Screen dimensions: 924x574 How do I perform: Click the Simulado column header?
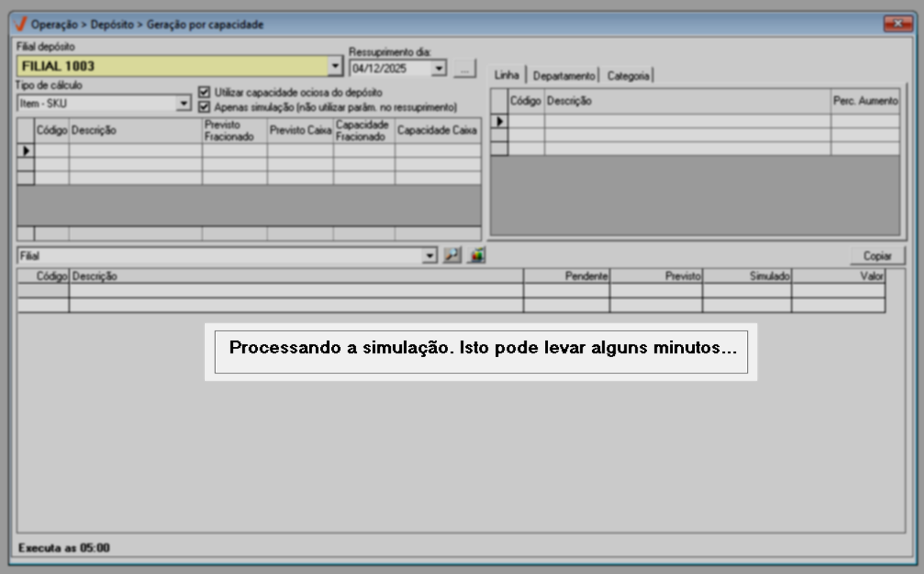click(x=747, y=276)
